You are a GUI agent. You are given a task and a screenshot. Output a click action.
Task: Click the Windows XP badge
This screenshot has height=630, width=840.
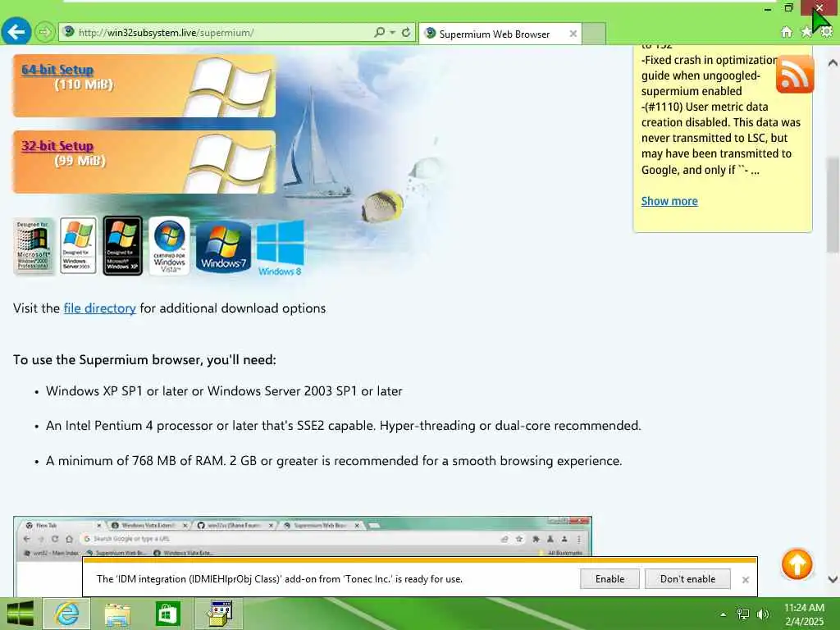[x=123, y=246]
